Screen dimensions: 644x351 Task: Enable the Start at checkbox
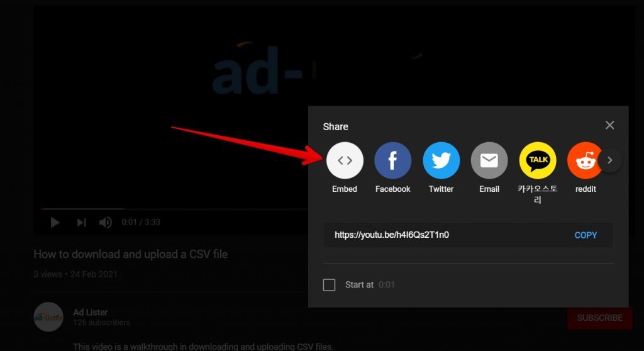pyautogui.click(x=329, y=285)
